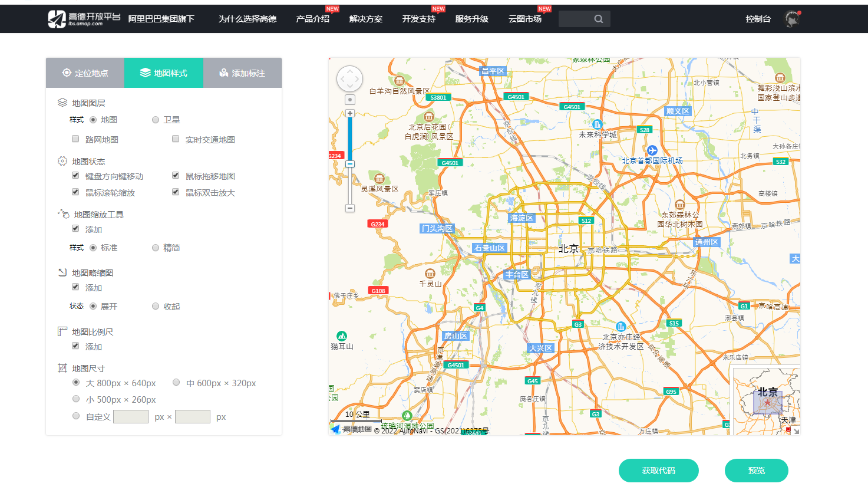This screenshot has width=868, height=490.
Task: Open the 开发支持 menu
Action: [x=419, y=19]
